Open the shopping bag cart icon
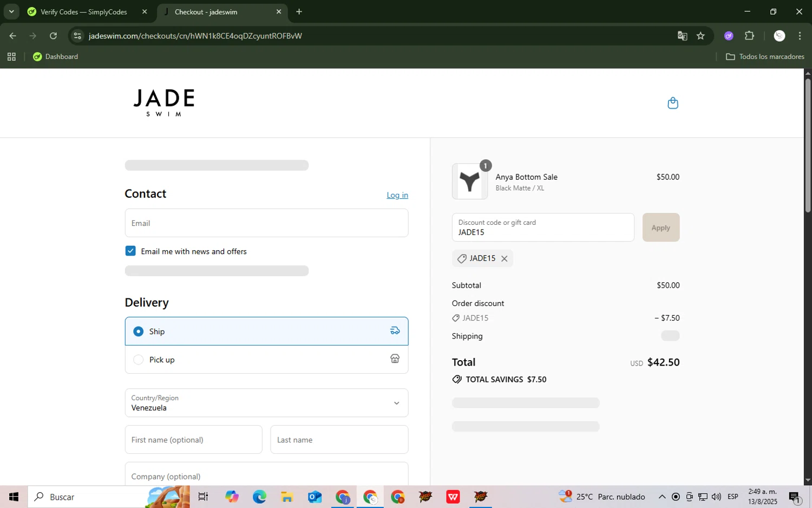This screenshot has height=508, width=812. tap(672, 103)
